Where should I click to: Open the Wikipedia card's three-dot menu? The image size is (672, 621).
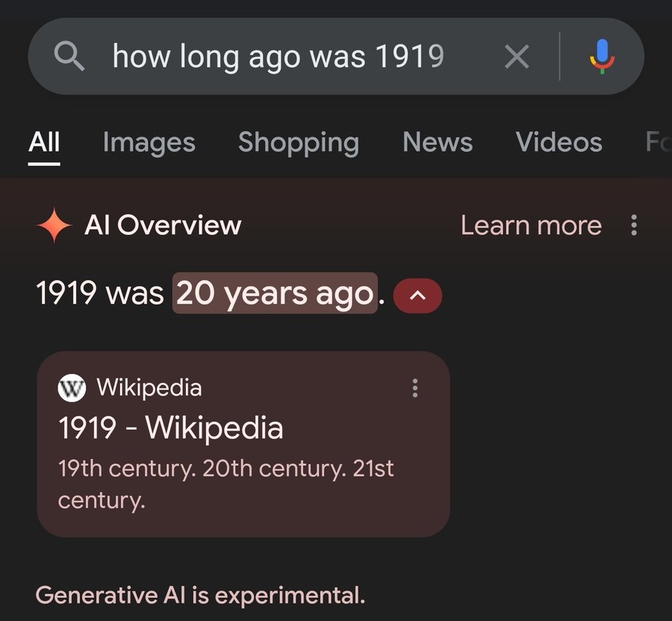tap(415, 387)
